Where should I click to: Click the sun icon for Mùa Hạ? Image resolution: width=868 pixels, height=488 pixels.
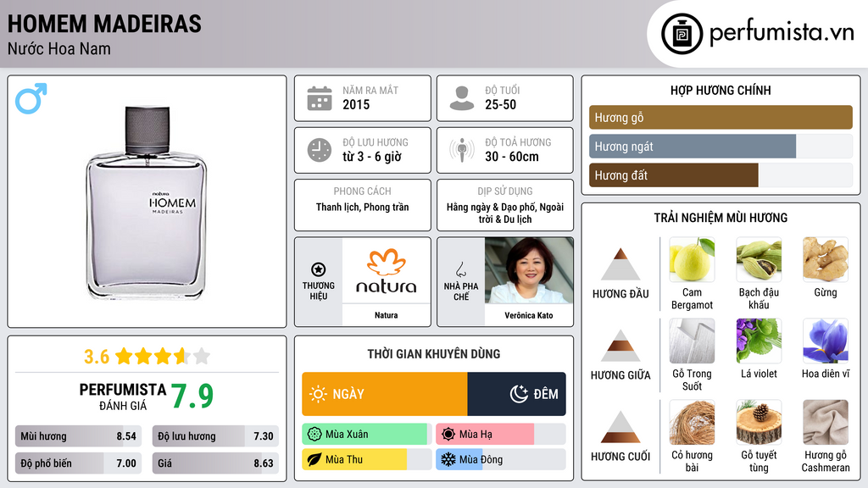click(448, 435)
